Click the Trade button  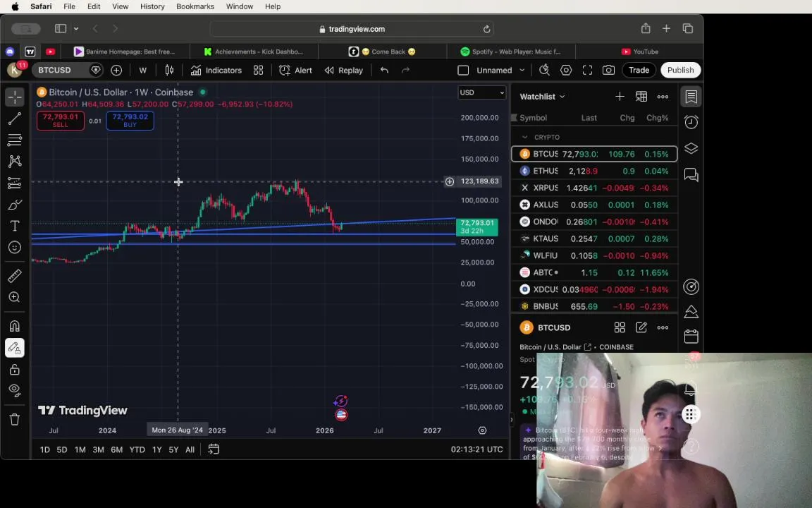(x=639, y=70)
